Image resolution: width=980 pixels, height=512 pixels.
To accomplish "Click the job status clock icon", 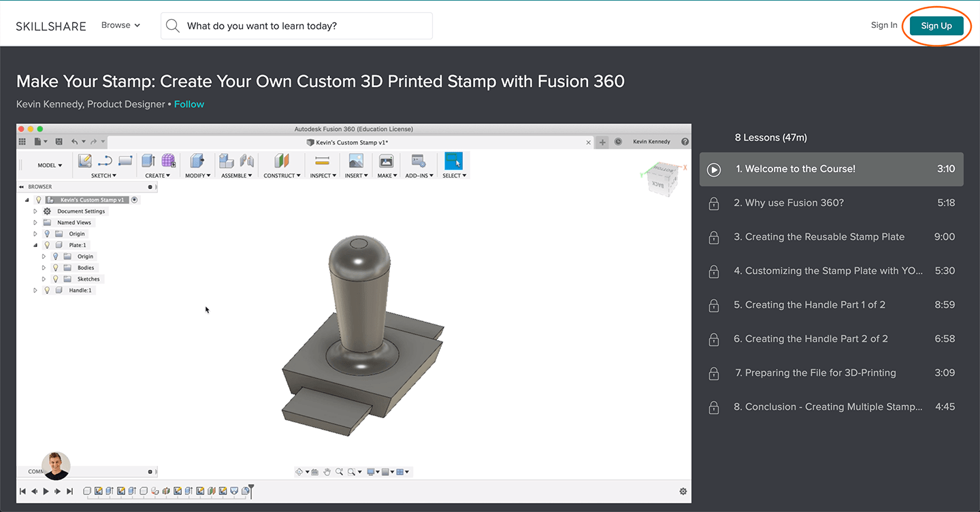I will coord(618,141).
